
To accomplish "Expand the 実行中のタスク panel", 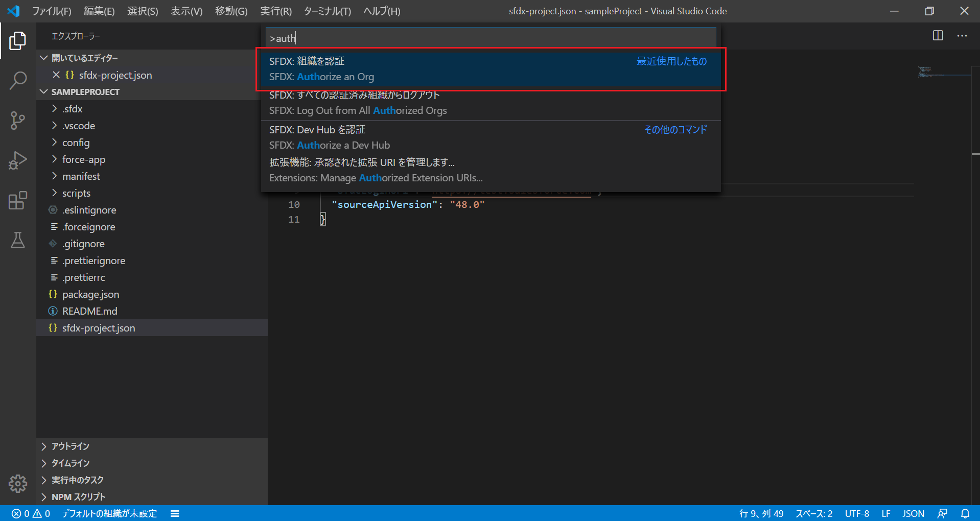I will [x=152, y=480].
